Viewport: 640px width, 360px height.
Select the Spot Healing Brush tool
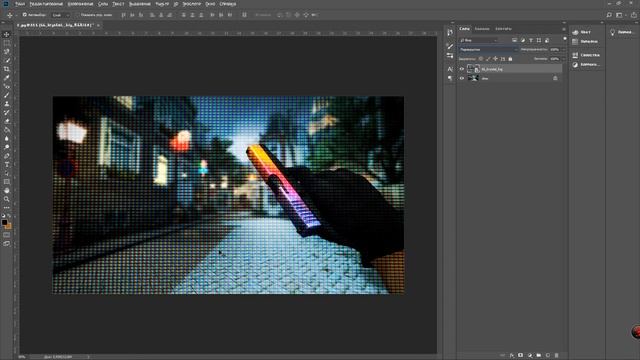pyautogui.click(x=7, y=87)
